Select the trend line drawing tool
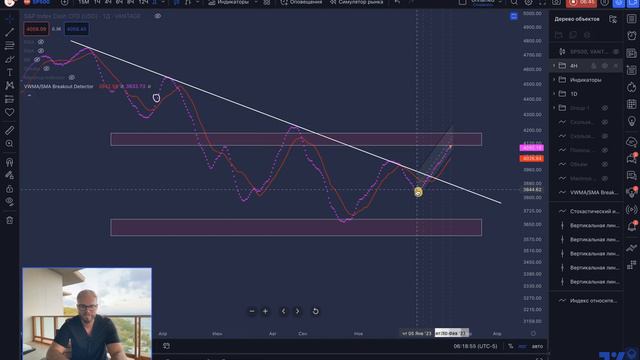 [9, 32]
